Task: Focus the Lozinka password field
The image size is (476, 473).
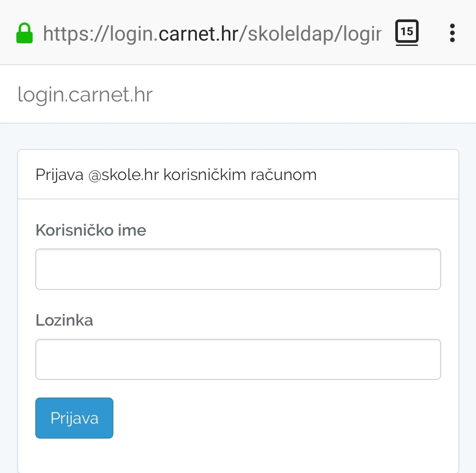Action: coord(238,359)
